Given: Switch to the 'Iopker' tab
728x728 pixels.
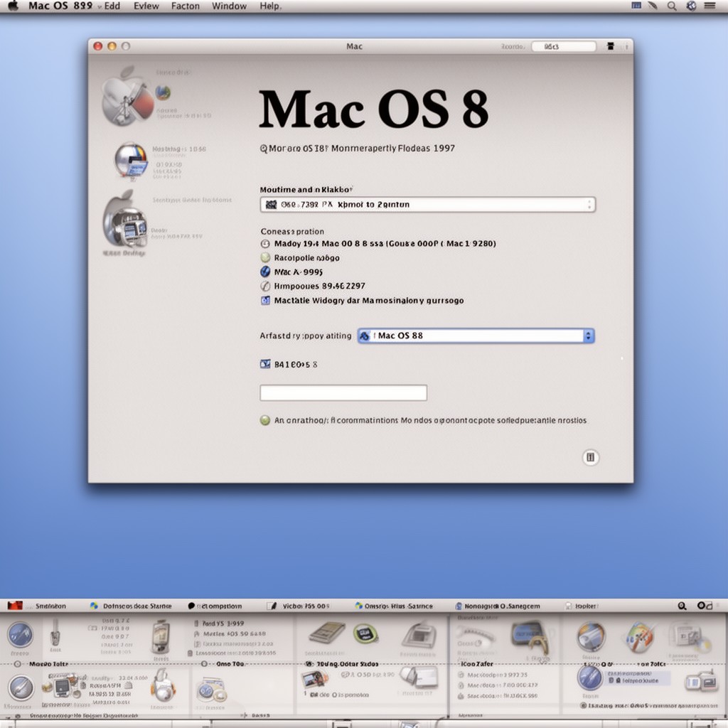Looking at the screenshot, I should click(587, 606).
